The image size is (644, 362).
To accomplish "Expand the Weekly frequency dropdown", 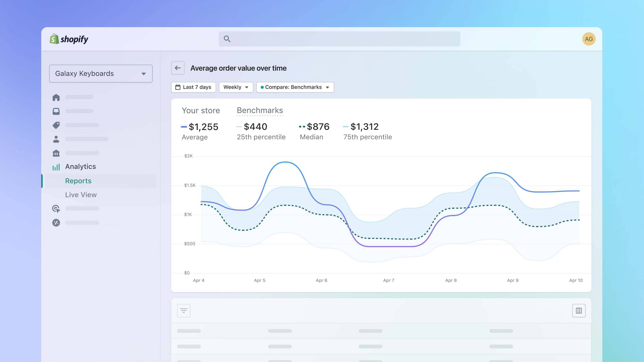I will (236, 87).
